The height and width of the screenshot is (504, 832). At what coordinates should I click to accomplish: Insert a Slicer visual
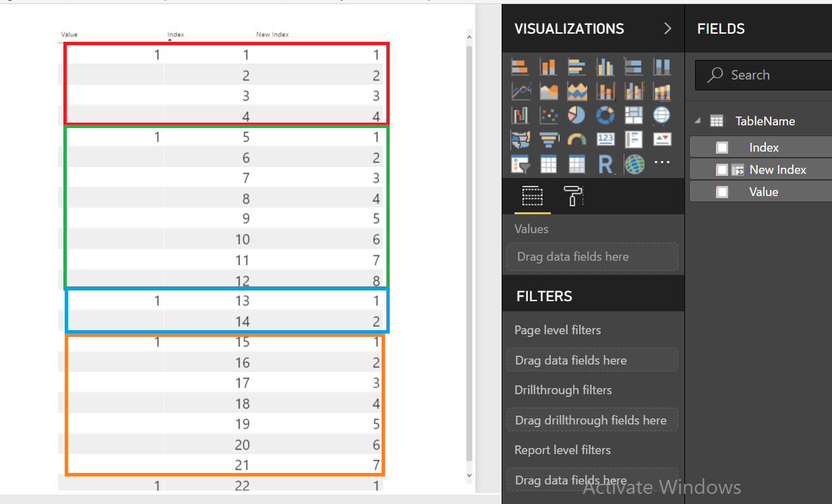pyautogui.click(x=520, y=164)
